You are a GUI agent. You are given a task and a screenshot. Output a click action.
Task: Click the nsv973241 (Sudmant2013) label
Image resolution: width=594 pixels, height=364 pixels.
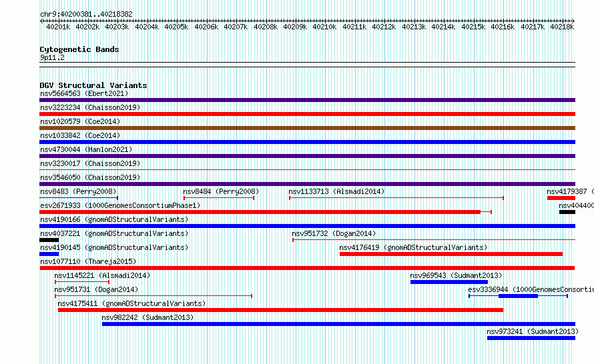pyautogui.click(x=533, y=331)
